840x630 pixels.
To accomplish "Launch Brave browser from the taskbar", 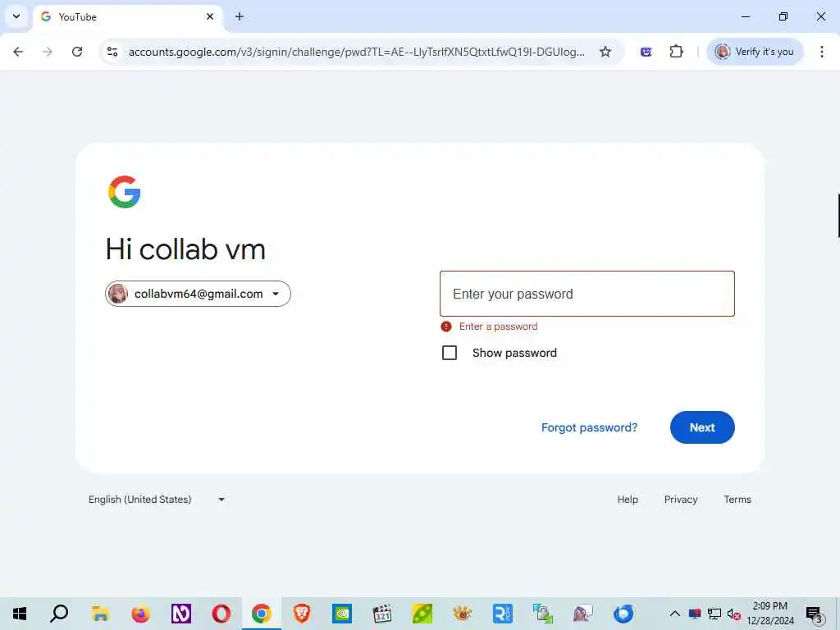I will point(302,614).
